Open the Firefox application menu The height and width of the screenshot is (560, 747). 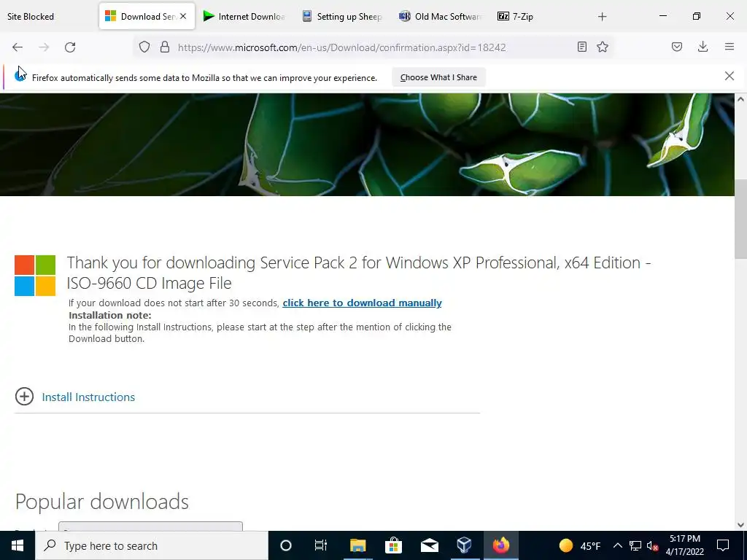click(729, 47)
